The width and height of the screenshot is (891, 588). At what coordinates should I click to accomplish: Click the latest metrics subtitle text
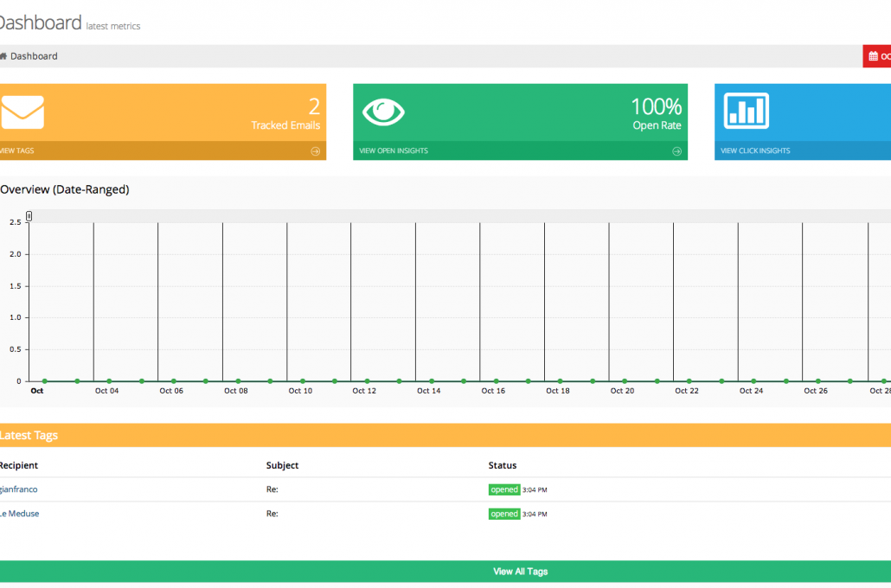tap(113, 26)
